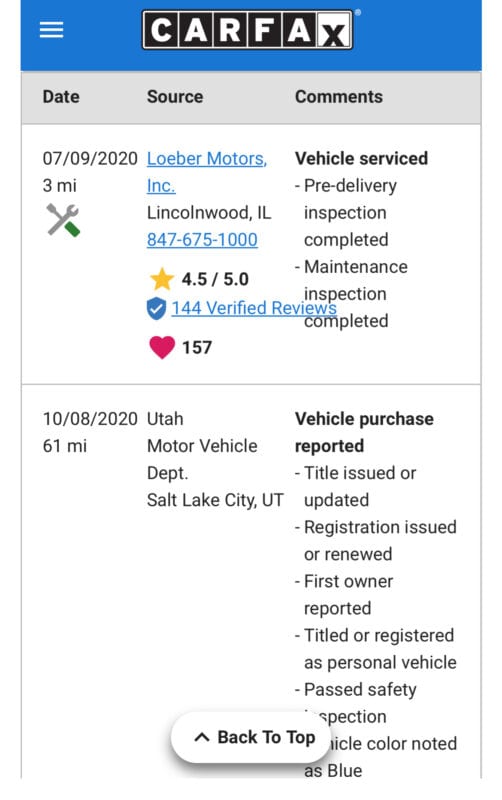The width and height of the screenshot is (502, 800).
Task: Click the 157 favorites count
Action: [197, 347]
